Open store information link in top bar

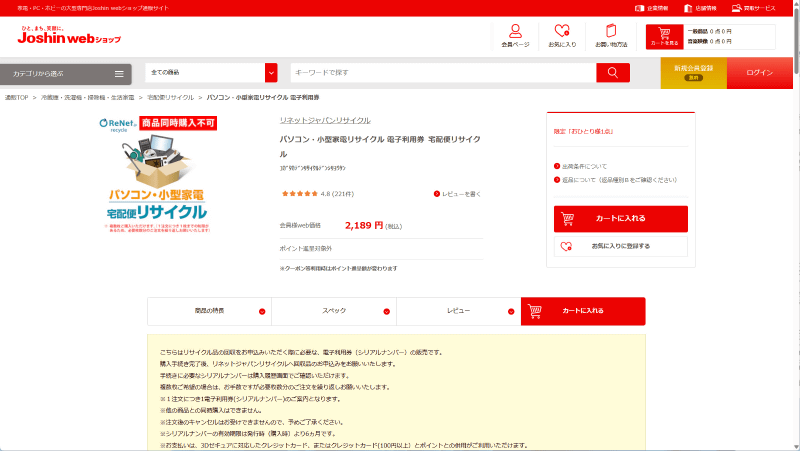[700, 8]
